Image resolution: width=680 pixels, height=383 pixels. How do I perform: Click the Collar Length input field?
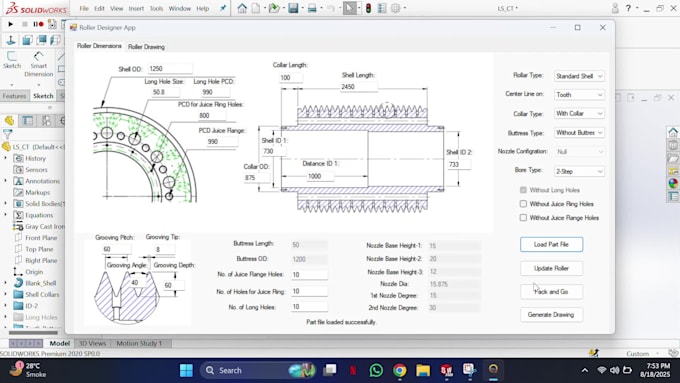pos(291,78)
